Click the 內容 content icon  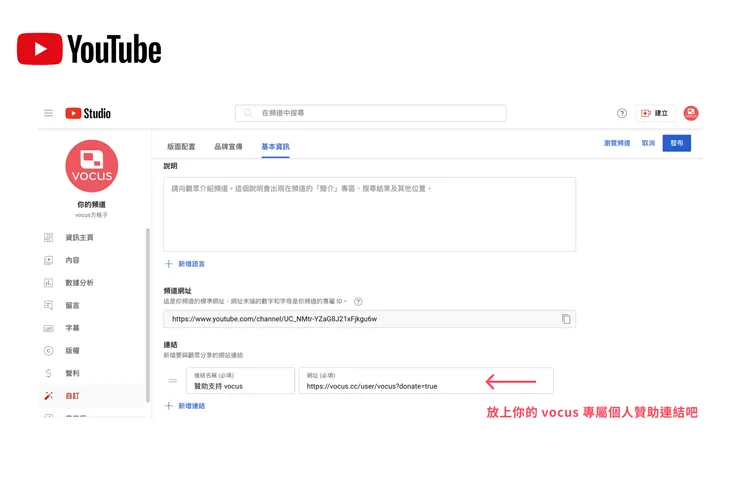[48, 260]
